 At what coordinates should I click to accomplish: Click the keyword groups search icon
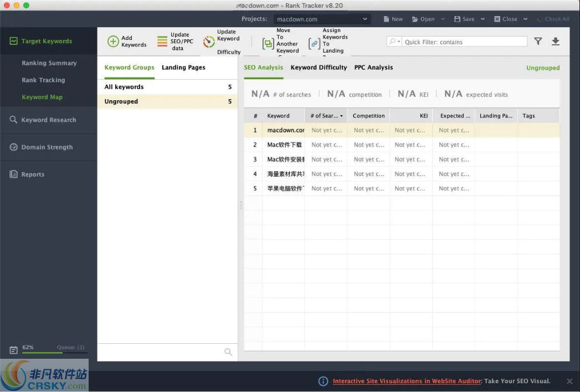coord(228,352)
